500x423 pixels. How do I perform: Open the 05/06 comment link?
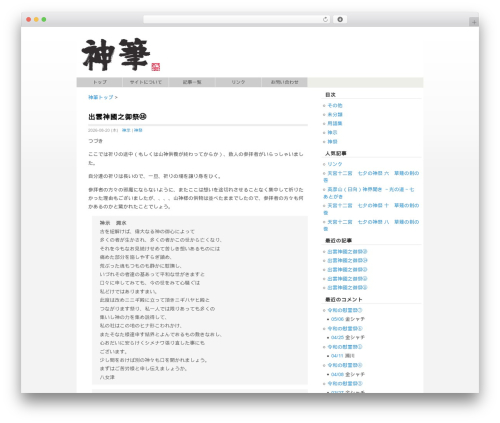(x=337, y=319)
